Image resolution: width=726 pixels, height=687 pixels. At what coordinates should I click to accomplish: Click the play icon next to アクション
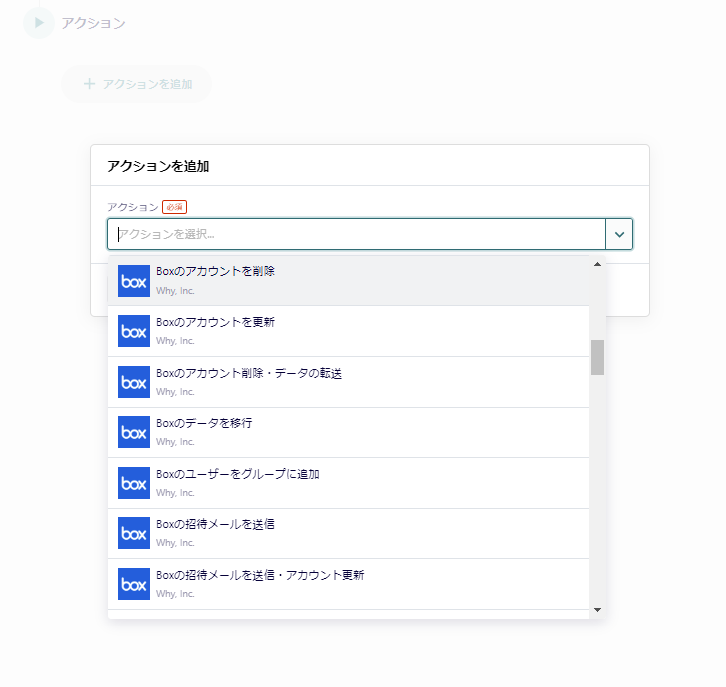coord(39,23)
